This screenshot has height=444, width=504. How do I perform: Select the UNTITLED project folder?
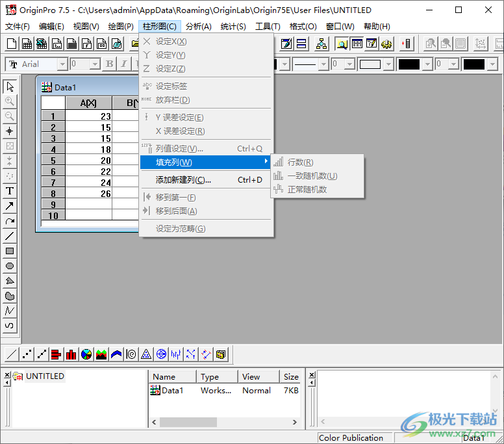pyautogui.click(x=45, y=376)
